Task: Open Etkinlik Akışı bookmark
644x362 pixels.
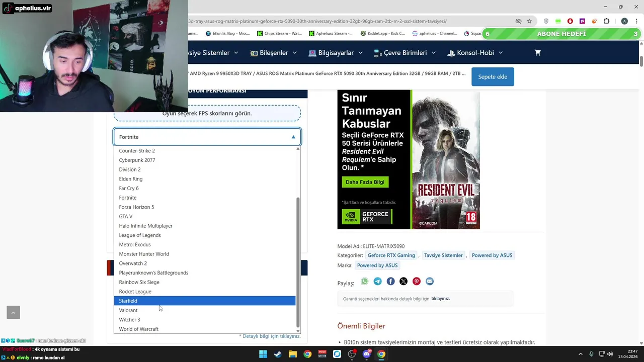Action: [x=227, y=34]
